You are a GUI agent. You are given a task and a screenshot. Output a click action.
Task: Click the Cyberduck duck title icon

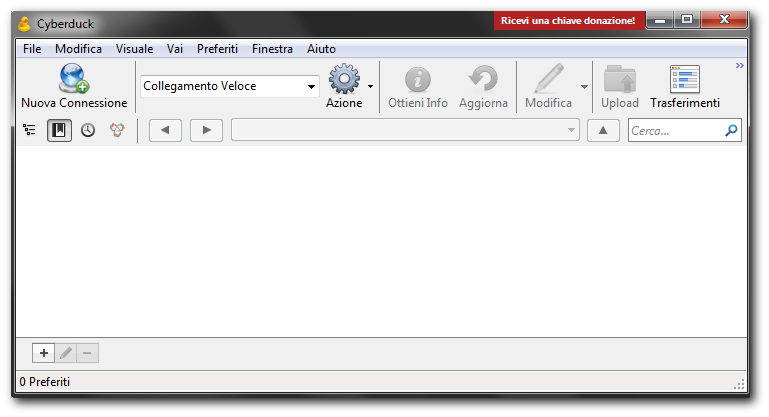point(24,24)
